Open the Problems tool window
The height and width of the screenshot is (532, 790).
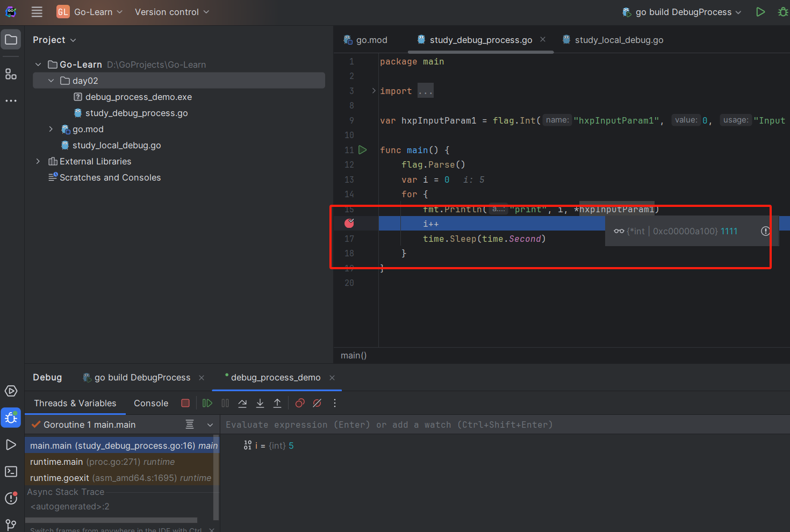(11, 498)
